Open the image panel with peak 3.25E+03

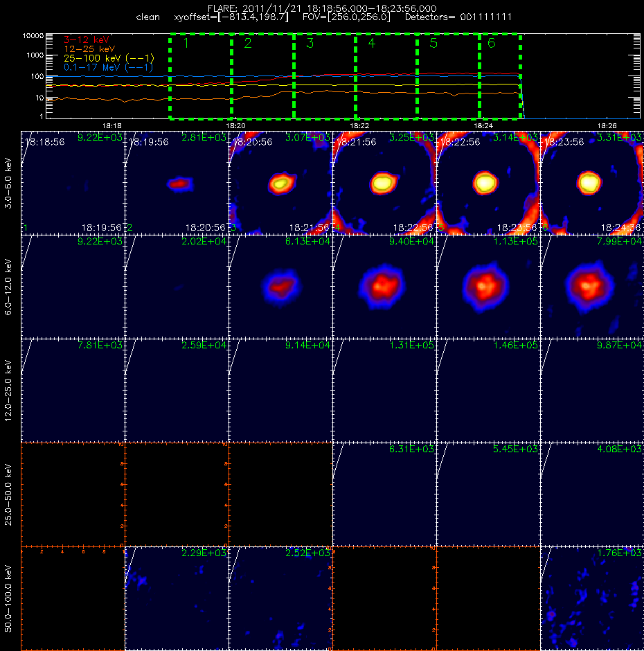384,183
